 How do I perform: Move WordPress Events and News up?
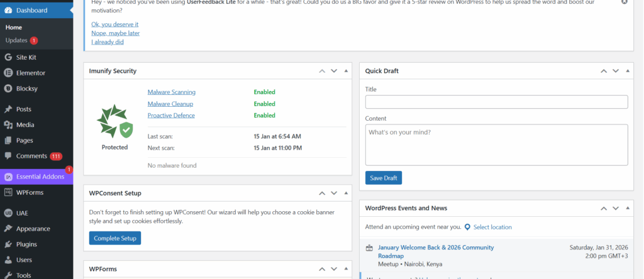pyautogui.click(x=604, y=209)
